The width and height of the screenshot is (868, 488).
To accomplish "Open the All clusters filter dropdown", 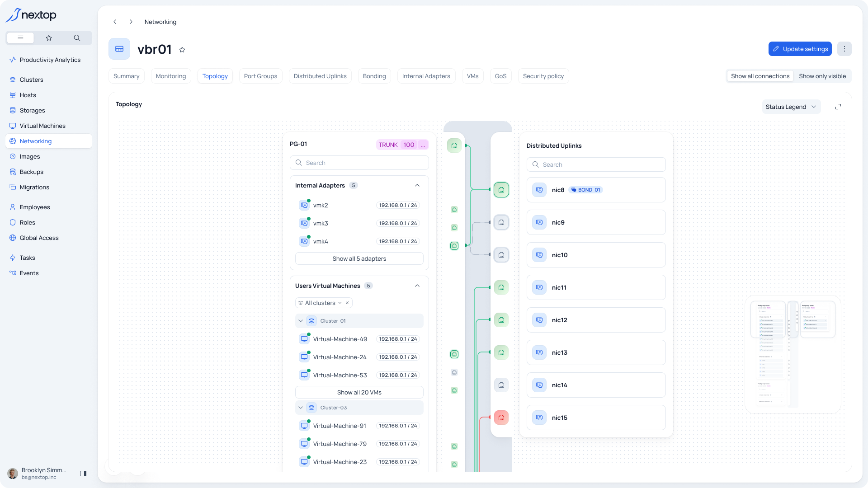I will pos(320,303).
